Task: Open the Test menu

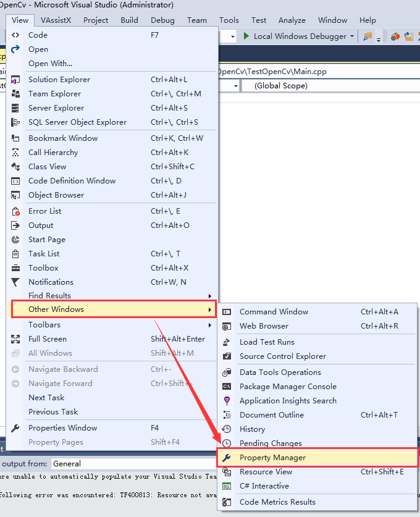Action: pyautogui.click(x=258, y=20)
